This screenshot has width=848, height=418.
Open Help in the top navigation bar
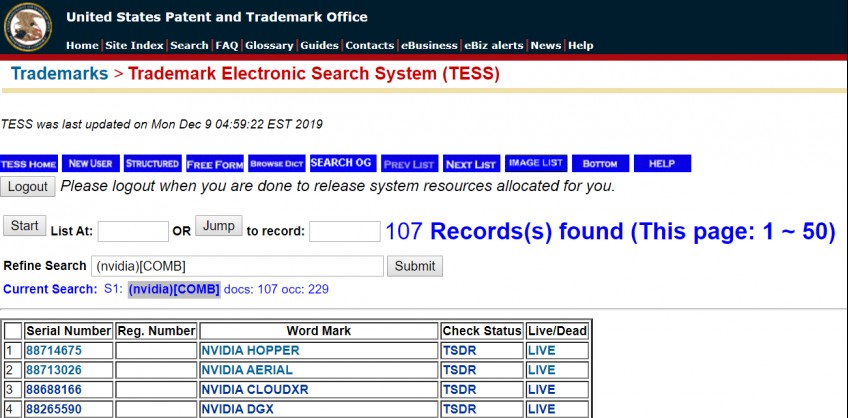(x=580, y=46)
